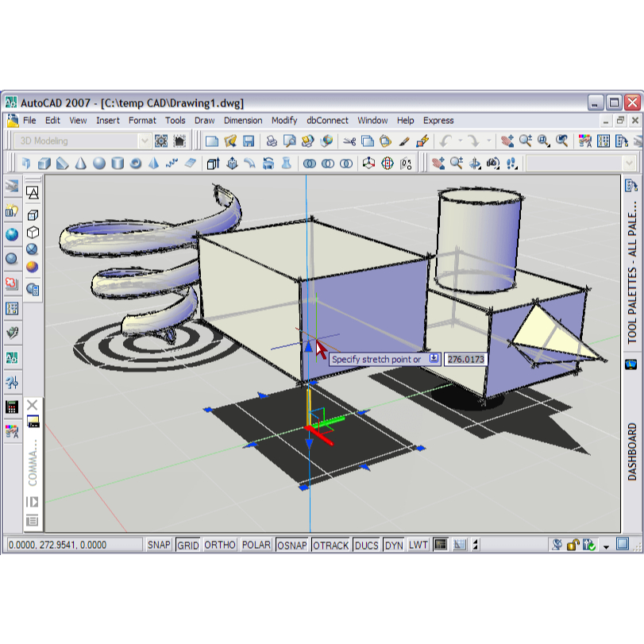Click the Cut scissors icon
Screen dimensions: 644x644
tap(349, 141)
